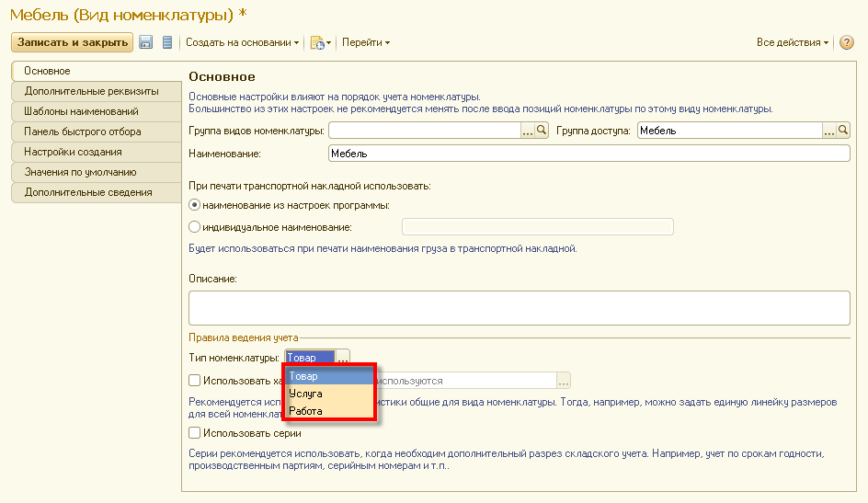Open the Перейти dropdown menu

point(366,42)
